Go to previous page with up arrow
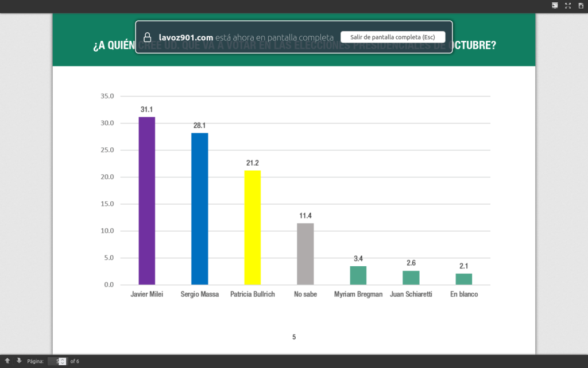 (x=7, y=361)
